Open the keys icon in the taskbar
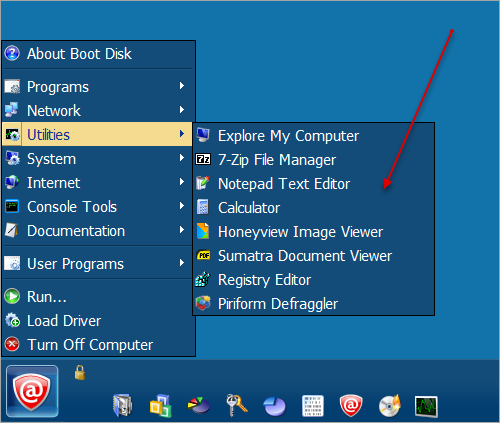 pos(236,405)
